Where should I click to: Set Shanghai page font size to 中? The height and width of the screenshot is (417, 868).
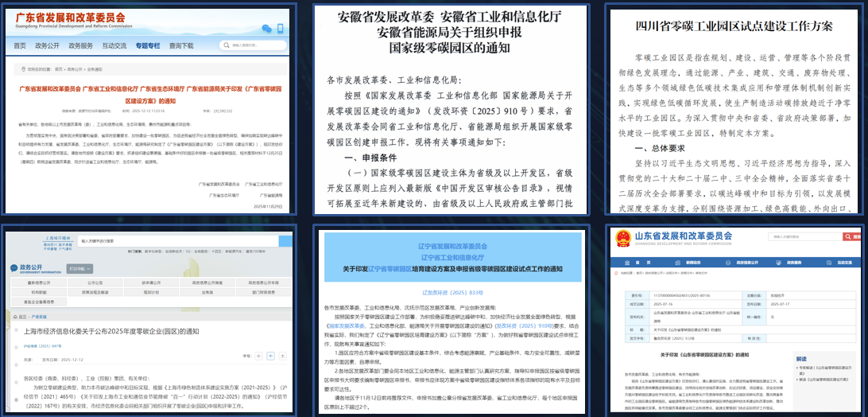pyautogui.click(x=271, y=356)
